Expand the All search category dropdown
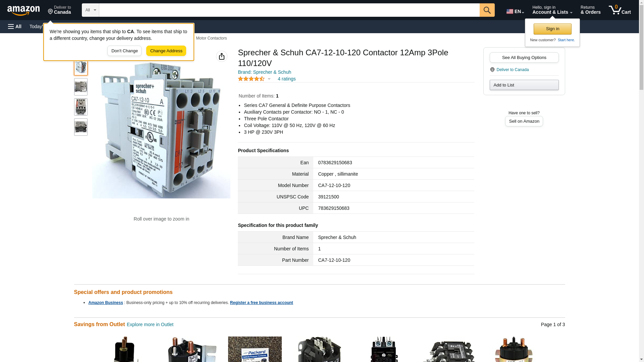 pyautogui.click(x=91, y=10)
